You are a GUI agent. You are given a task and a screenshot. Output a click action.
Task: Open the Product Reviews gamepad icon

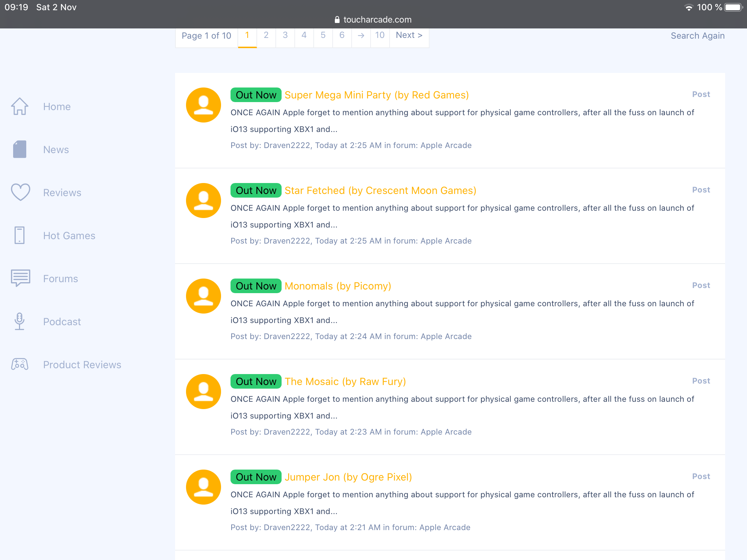(x=20, y=364)
